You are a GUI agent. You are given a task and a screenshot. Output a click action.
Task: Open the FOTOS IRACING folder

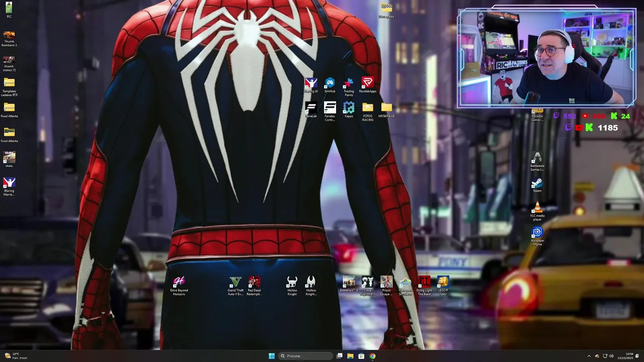(x=368, y=112)
